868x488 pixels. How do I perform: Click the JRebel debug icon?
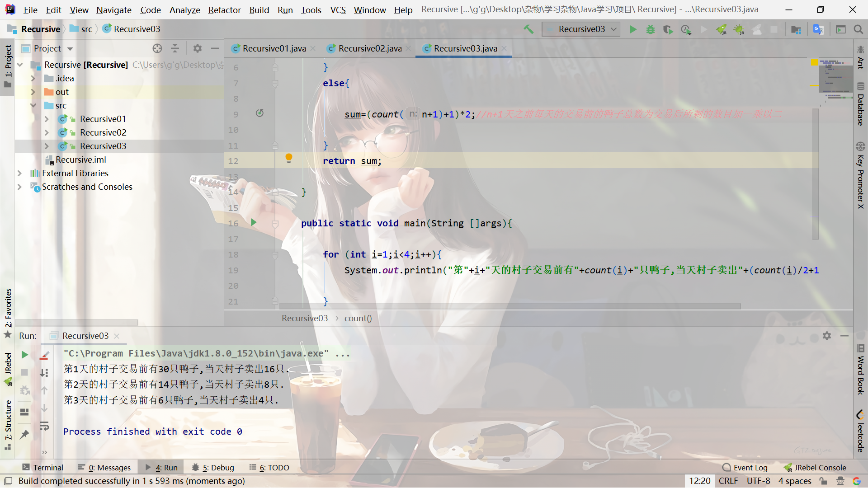[x=739, y=29]
